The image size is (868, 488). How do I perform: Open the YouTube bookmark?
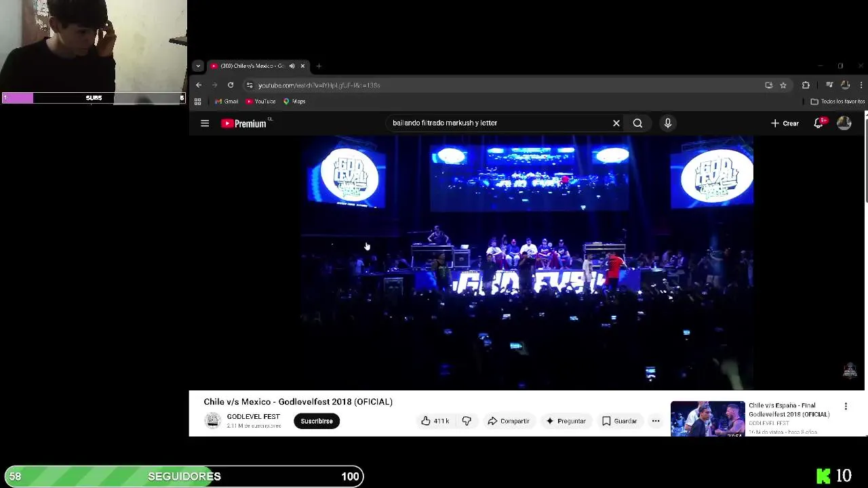(260, 102)
